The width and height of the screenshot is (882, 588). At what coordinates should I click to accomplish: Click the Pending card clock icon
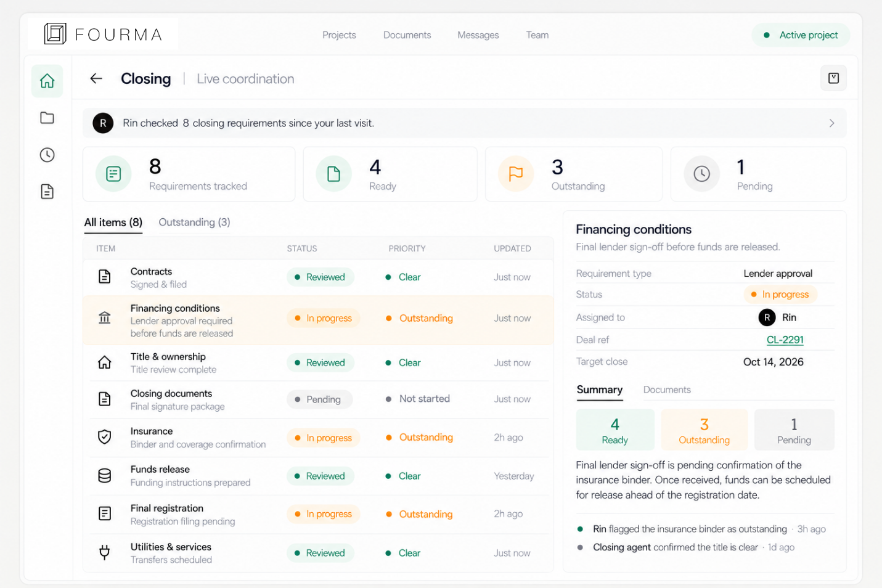[x=701, y=174]
